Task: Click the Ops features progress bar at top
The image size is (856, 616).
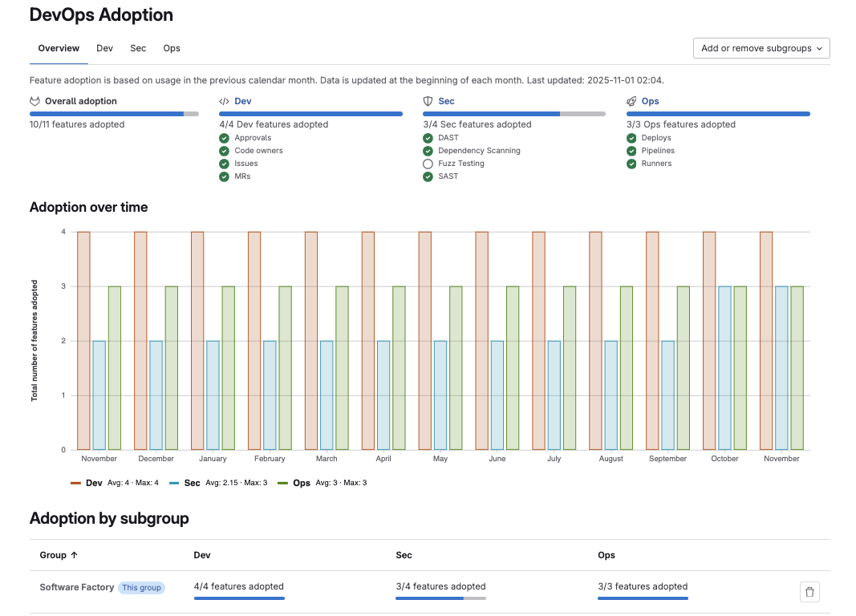Action: click(x=719, y=114)
